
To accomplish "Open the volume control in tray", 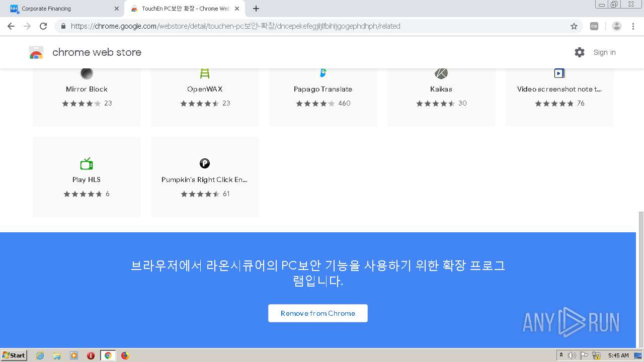I will click(572, 355).
